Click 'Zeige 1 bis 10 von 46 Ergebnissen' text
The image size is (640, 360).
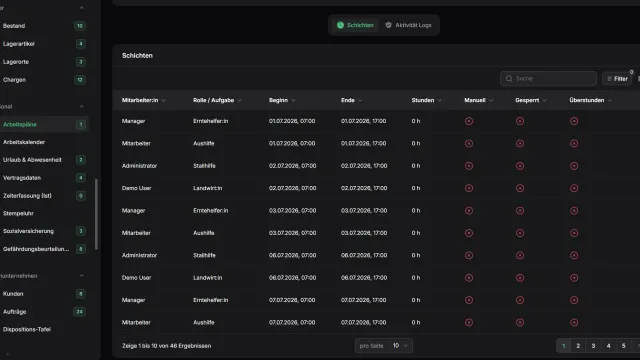(x=167, y=346)
